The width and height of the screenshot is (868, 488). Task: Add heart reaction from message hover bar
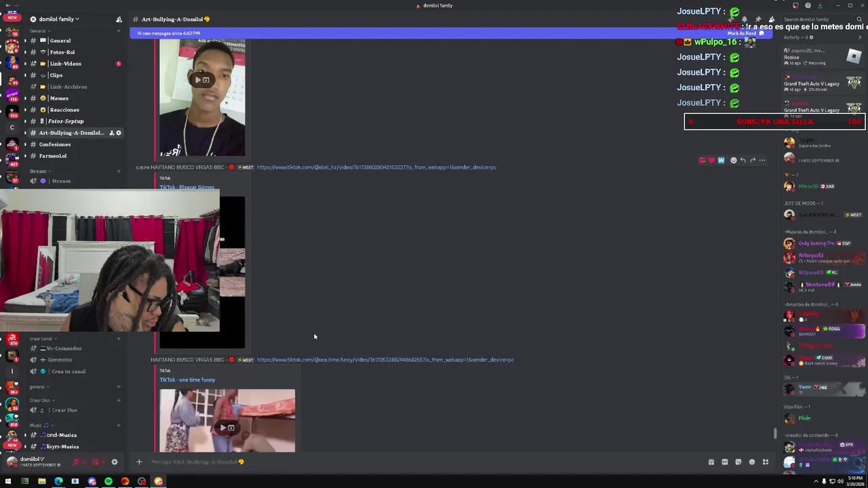(711, 161)
